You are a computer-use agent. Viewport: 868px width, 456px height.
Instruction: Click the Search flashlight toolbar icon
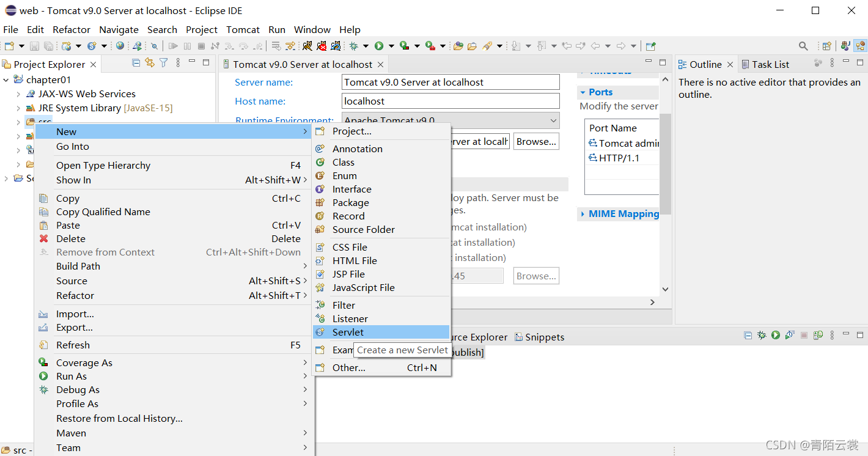tap(487, 46)
